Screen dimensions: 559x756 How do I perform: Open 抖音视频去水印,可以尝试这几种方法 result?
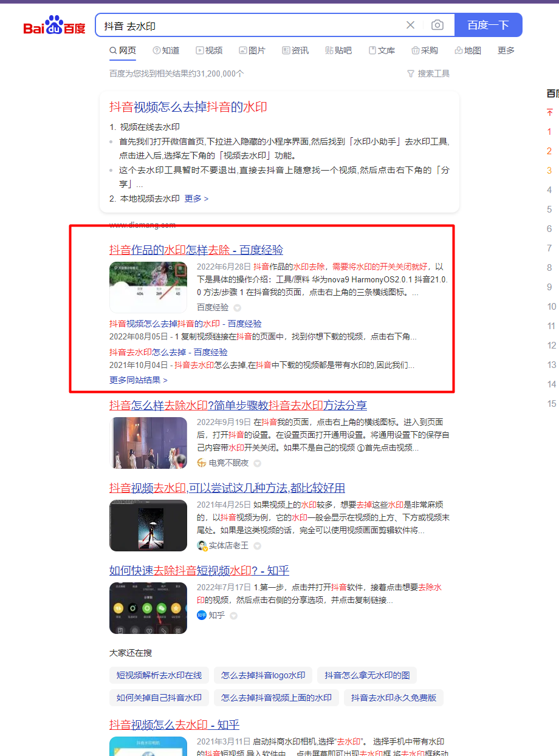pyautogui.click(x=227, y=488)
